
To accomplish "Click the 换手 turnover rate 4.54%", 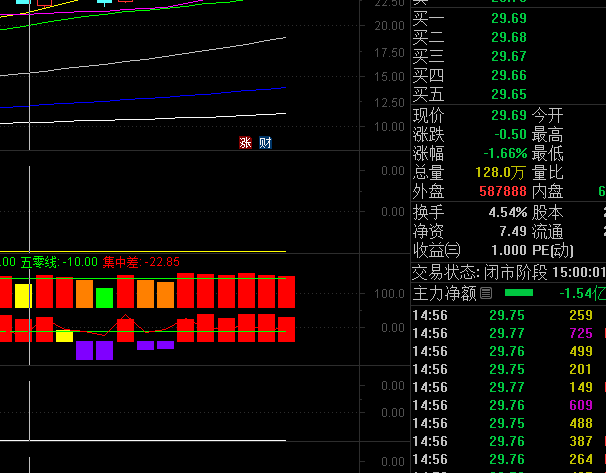I will tap(507, 213).
